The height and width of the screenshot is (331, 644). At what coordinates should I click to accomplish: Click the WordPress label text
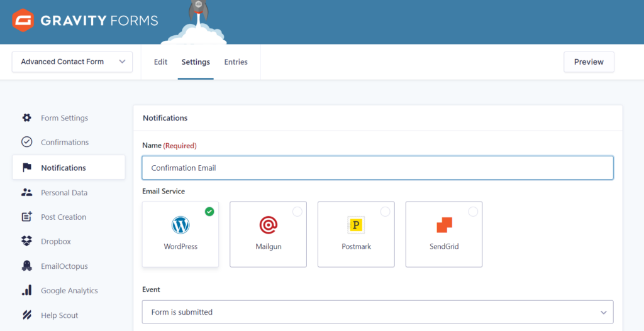coord(180,246)
